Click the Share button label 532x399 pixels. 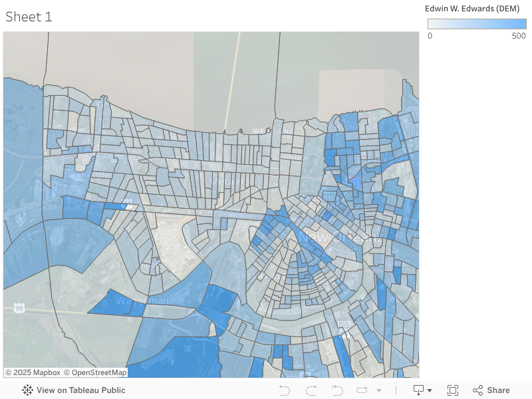pos(498,390)
